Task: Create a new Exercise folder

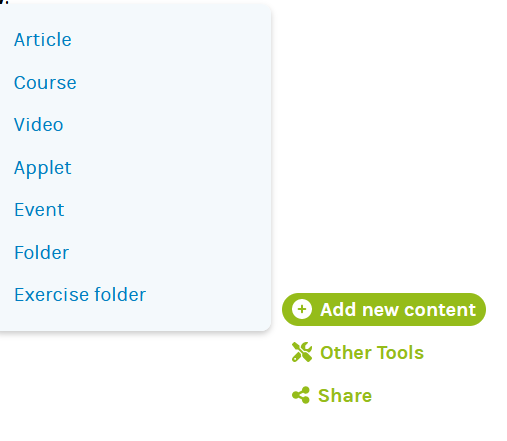Action: [80, 295]
